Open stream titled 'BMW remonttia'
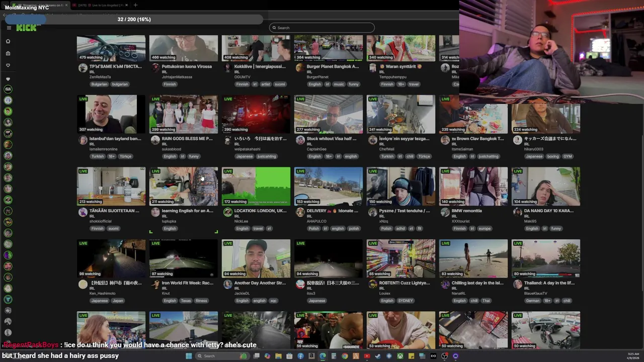This screenshot has height=362, width=644. (x=466, y=211)
